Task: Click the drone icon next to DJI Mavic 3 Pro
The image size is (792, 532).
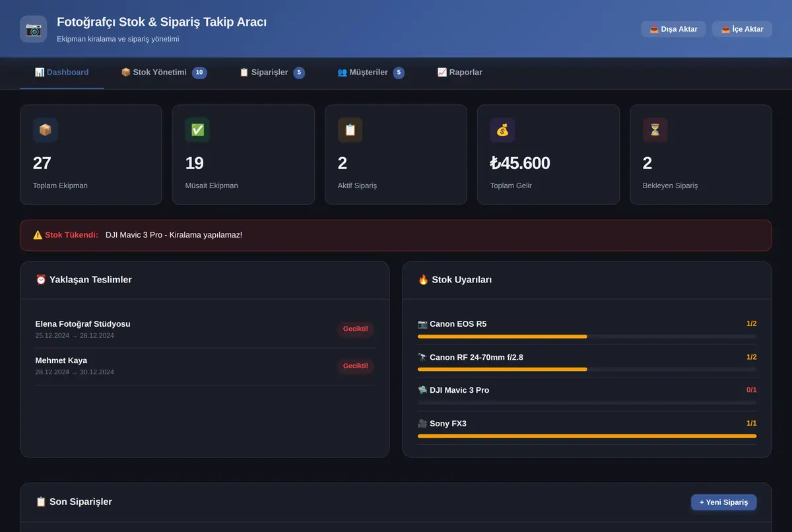Action: tap(422, 390)
